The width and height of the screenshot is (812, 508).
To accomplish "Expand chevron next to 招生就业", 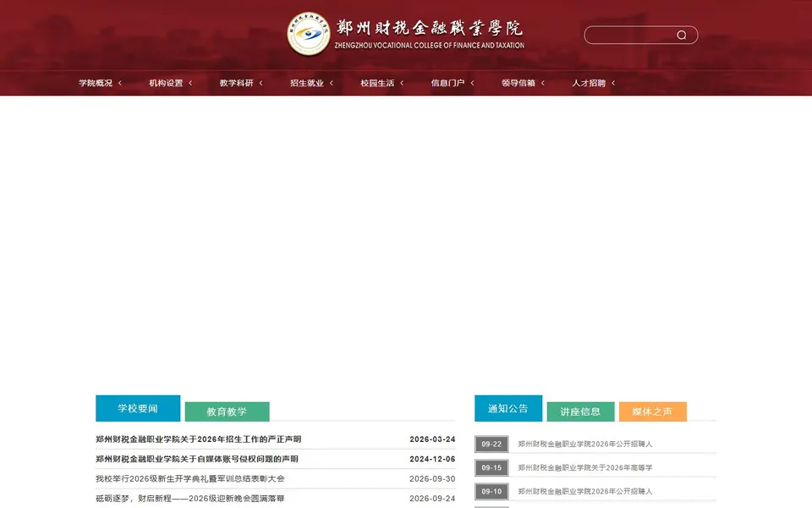I will 332,83.
